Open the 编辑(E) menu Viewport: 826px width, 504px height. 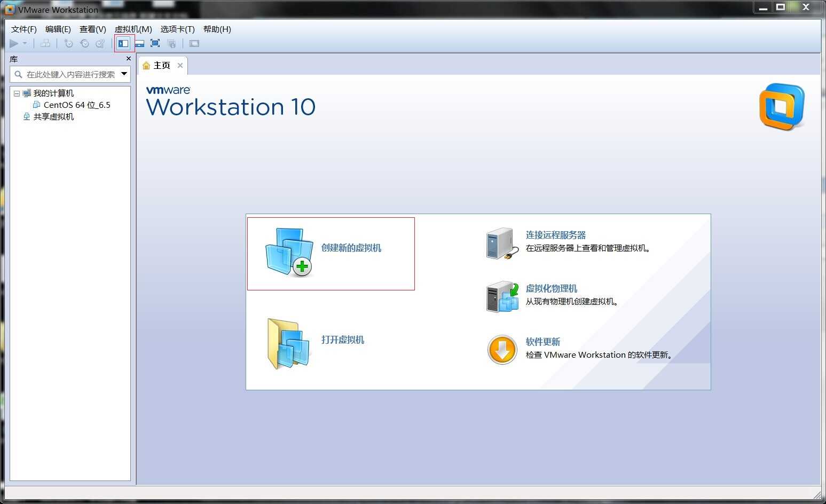(x=58, y=29)
